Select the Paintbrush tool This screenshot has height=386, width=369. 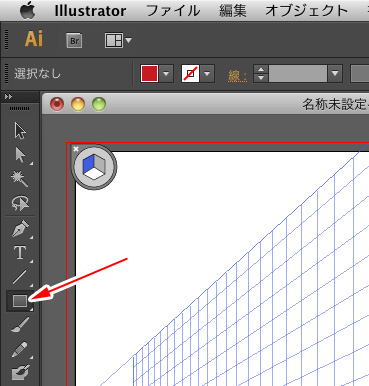[20, 325]
